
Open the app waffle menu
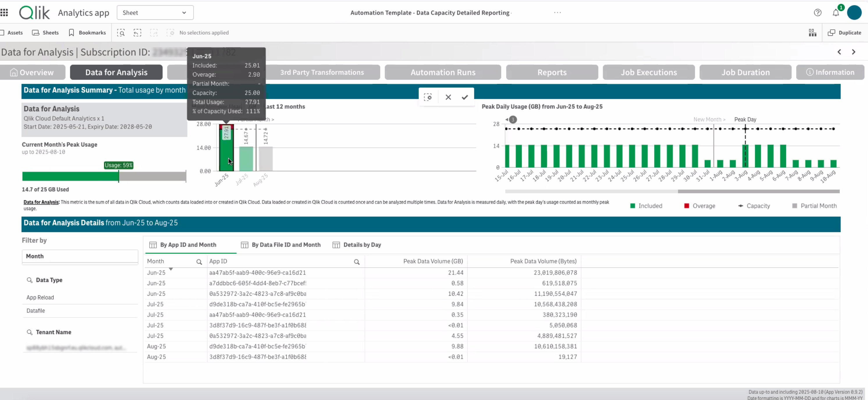pos(4,12)
